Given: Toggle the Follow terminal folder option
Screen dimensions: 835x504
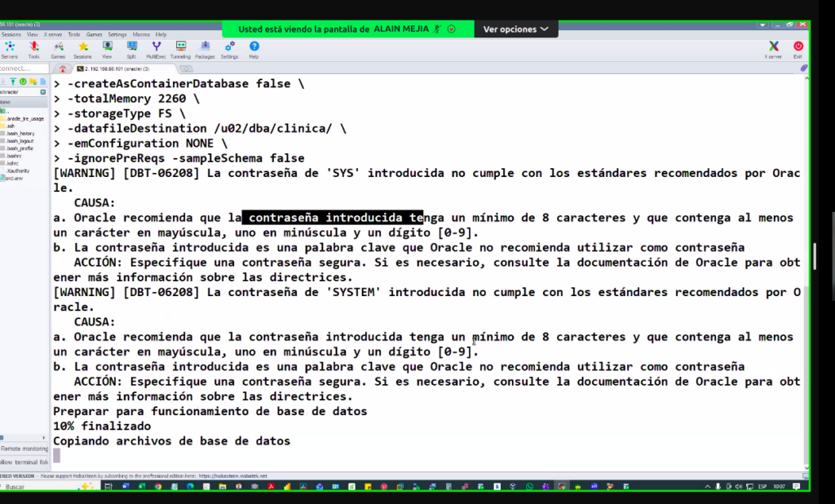Looking at the screenshot, I should coord(24,462).
